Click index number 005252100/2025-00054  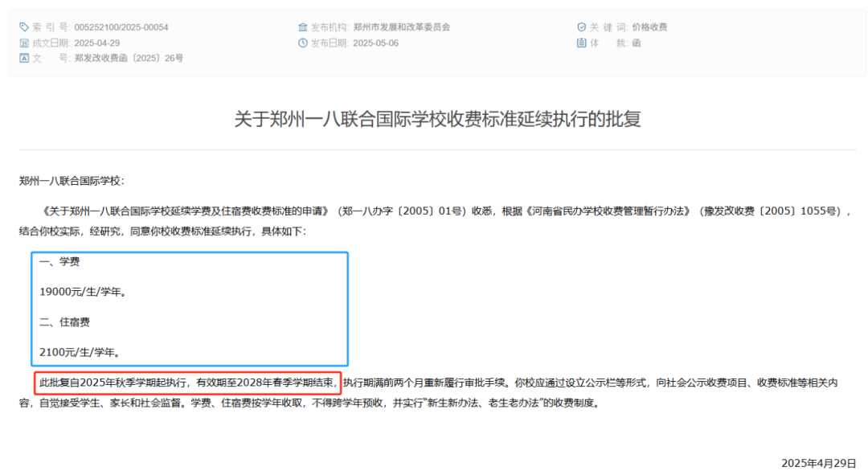[121, 27]
